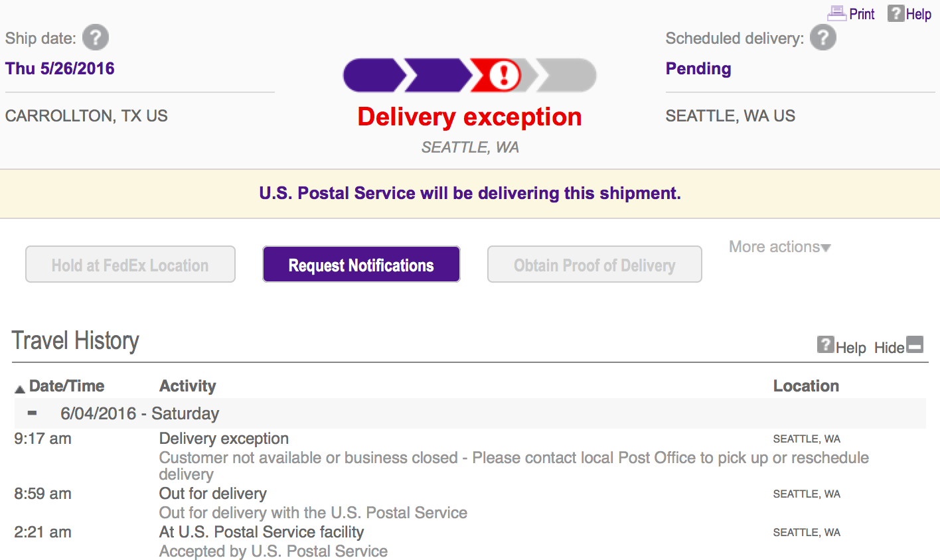Click the Hold at FedEx Location button

pyautogui.click(x=130, y=265)
